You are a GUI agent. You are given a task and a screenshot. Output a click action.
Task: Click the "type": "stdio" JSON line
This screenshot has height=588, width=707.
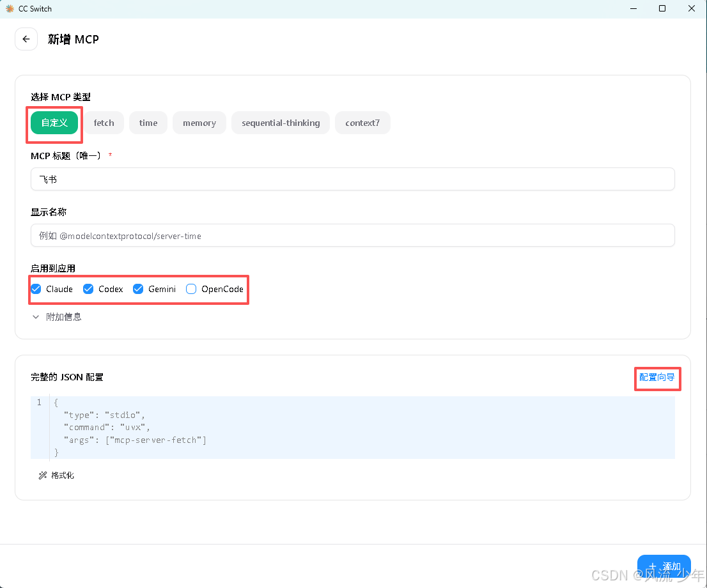(104, 415)
